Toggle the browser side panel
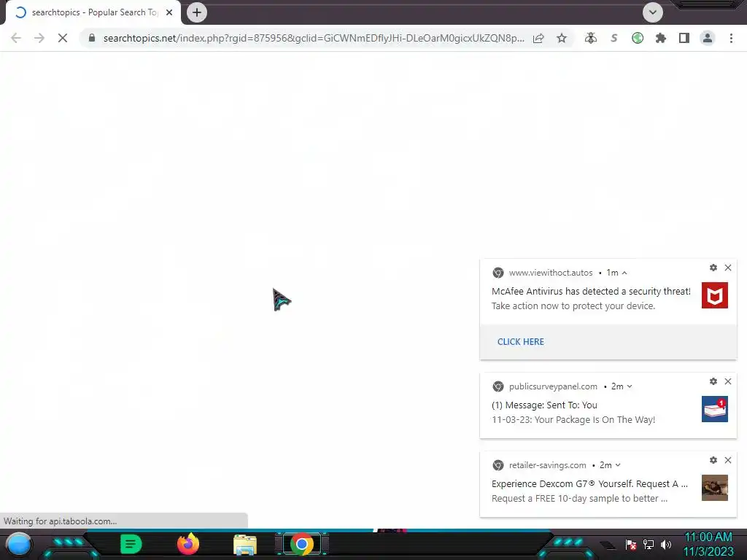747x560 pixels. pyautogui.click(x=684, y=38)
